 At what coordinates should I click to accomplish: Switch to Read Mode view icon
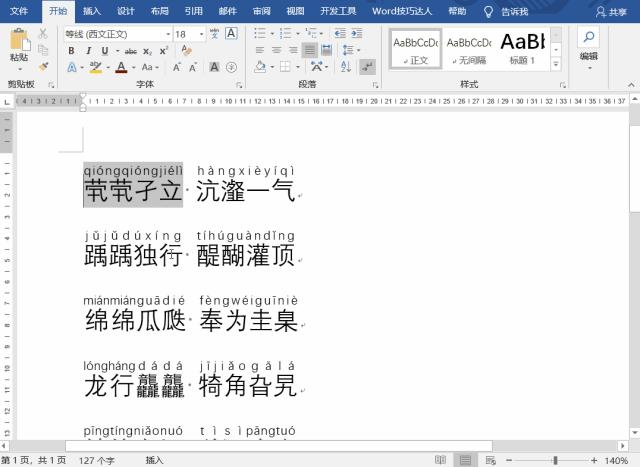click(x=440, y=460)
